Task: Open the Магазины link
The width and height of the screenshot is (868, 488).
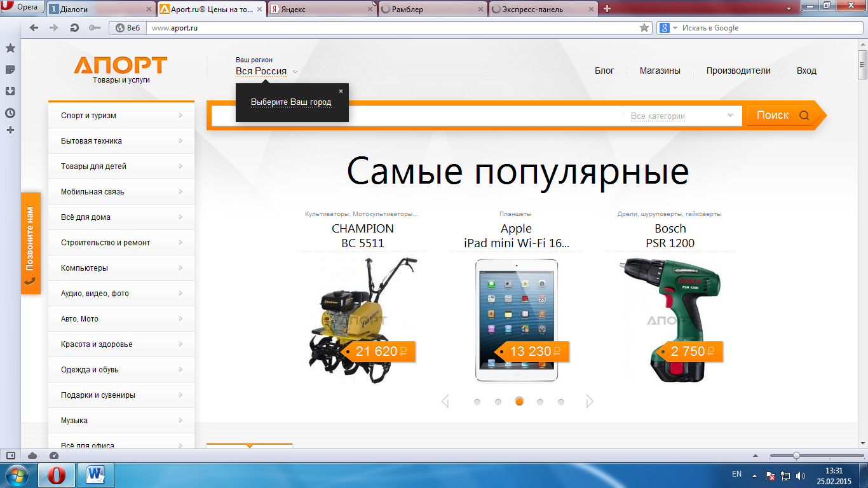Action: [x=660, y=71]
